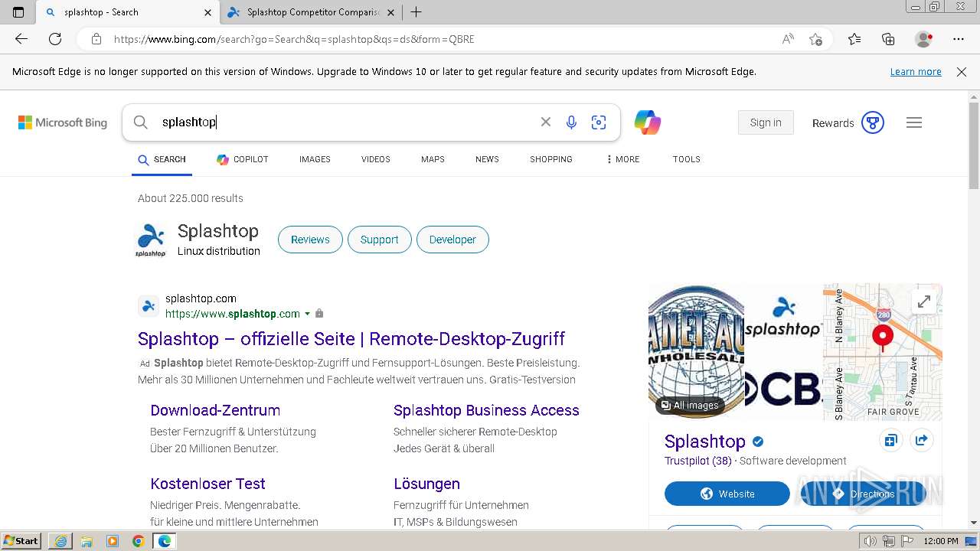Switch to the SHOPPING tab
The height and width of the screenshot is (551, 980).
click(x=551, y=159)
